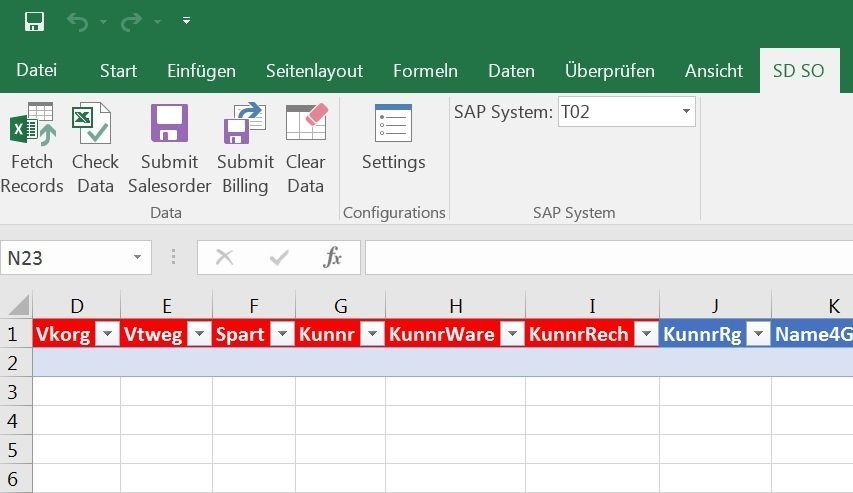Select the SD SO ribbon tab

click(799, 71)
